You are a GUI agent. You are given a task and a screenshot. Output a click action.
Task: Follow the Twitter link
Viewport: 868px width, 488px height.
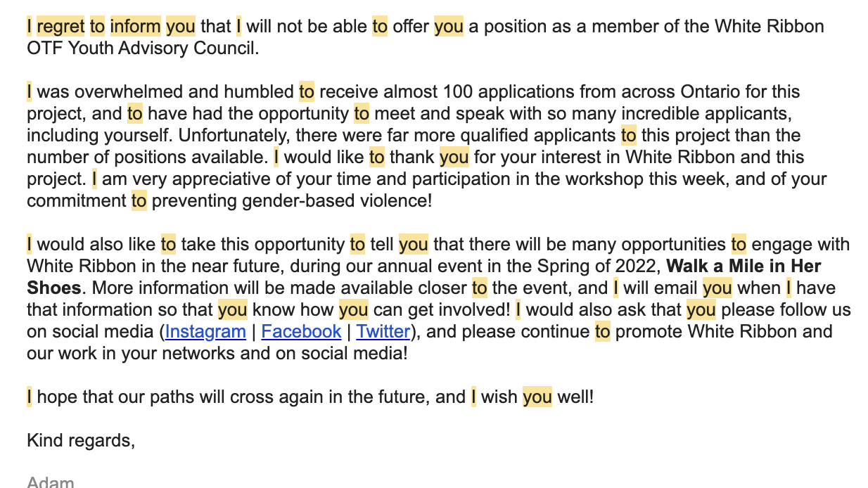[383, 332]
